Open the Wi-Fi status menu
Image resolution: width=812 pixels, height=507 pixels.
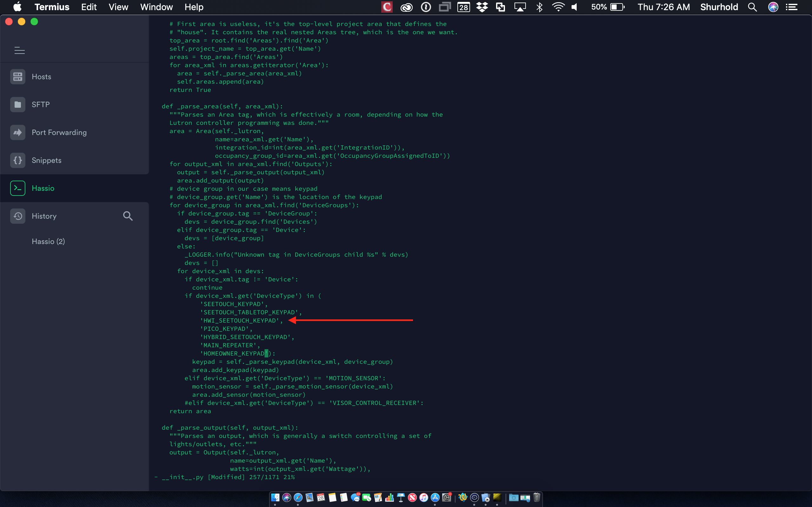558,7
